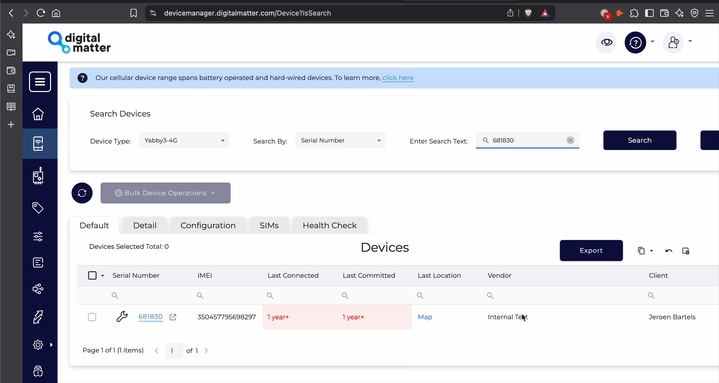
Task: Click the browser bookmark icon
Action: click(x=133, y=13)
